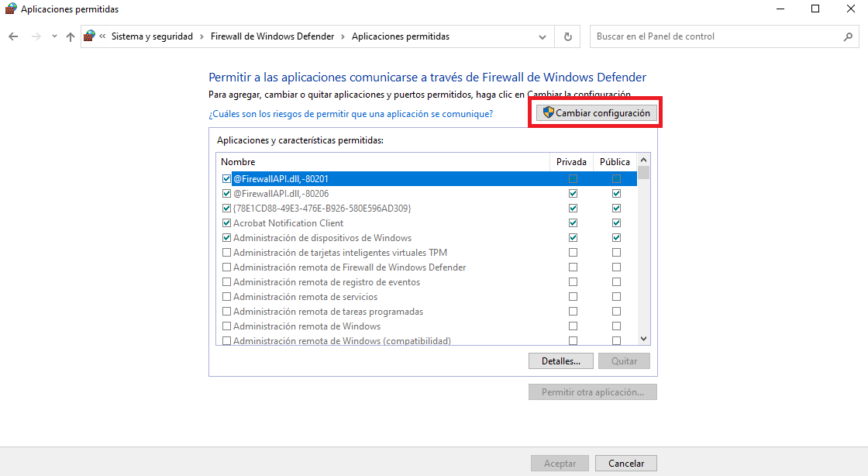This screenshot has height=476, width=868.
Task: Click the list scrollbar down arrow
Action: [x=643, y=339]
